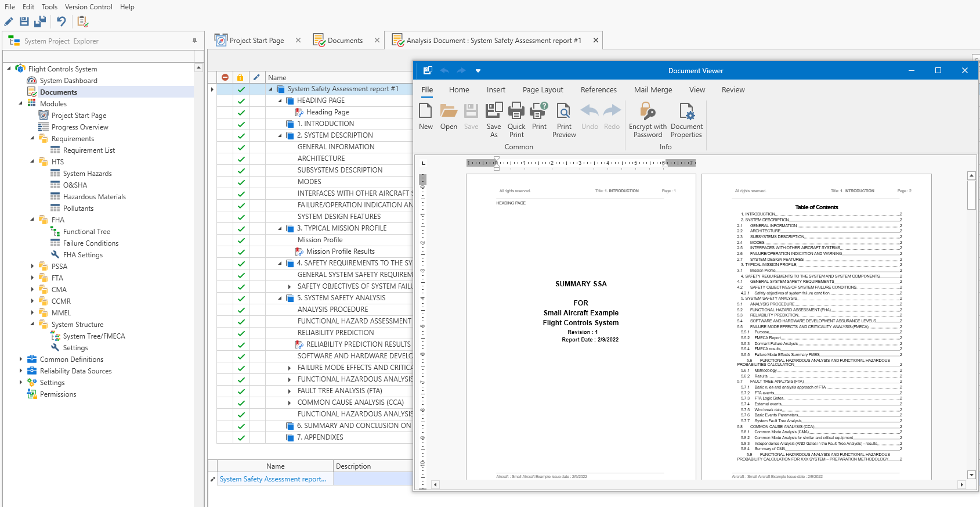Expand the CCMR folder
This screenshot has width=980, height=507.
32,301
